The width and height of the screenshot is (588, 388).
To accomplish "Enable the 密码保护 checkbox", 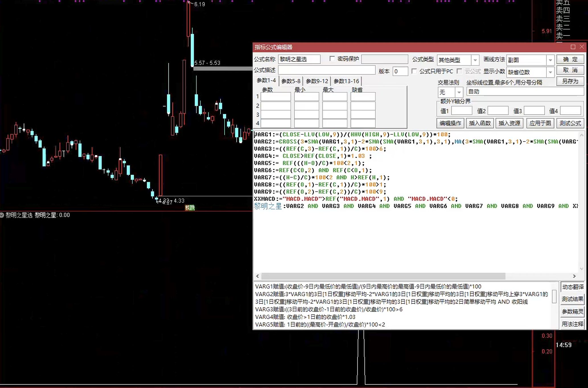I will [x=332, y=59].
